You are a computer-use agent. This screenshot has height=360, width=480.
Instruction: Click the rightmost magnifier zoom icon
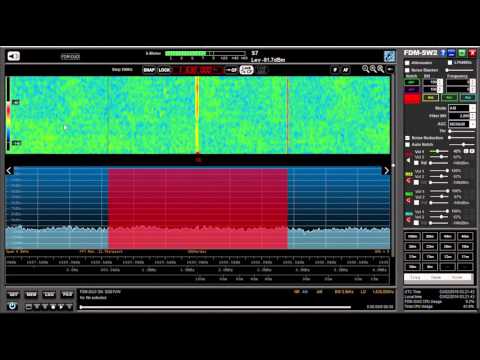(380, 69)
